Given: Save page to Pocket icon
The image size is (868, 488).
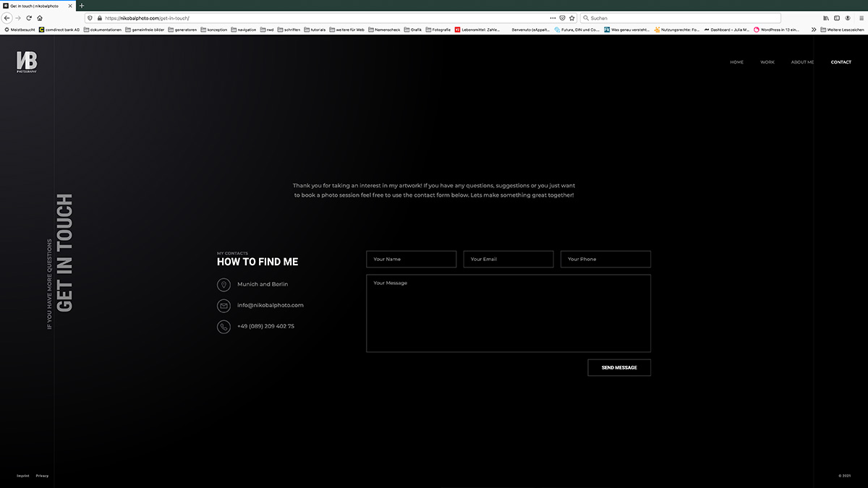Looking at the screenshot, I should pyautogui.click(x=563, y=17).
